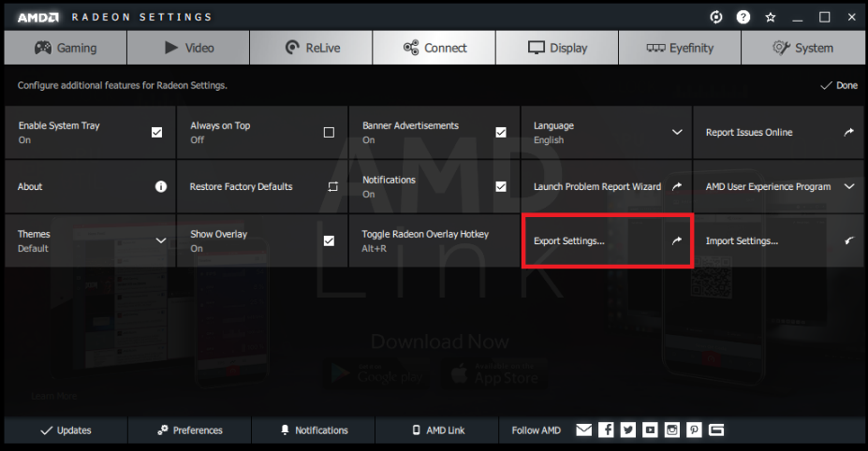Screen dimensions: 868x451
Task: Open AMD YouTube icon
Action: pyautogui.click(x=650, y=430)
